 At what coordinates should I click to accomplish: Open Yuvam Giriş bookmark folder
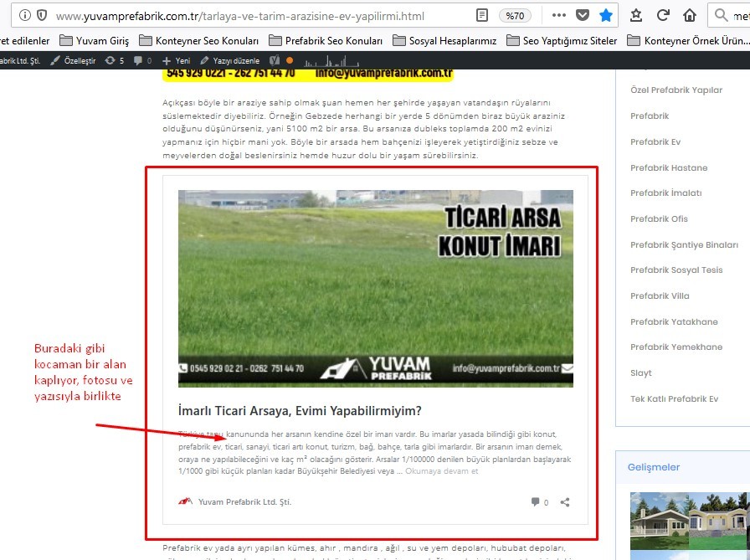click(94, 41)
